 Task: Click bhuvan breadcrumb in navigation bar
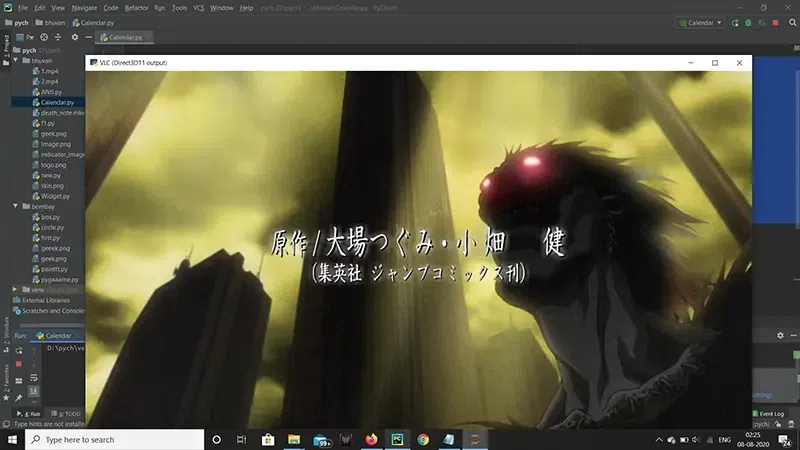(50, 23)
